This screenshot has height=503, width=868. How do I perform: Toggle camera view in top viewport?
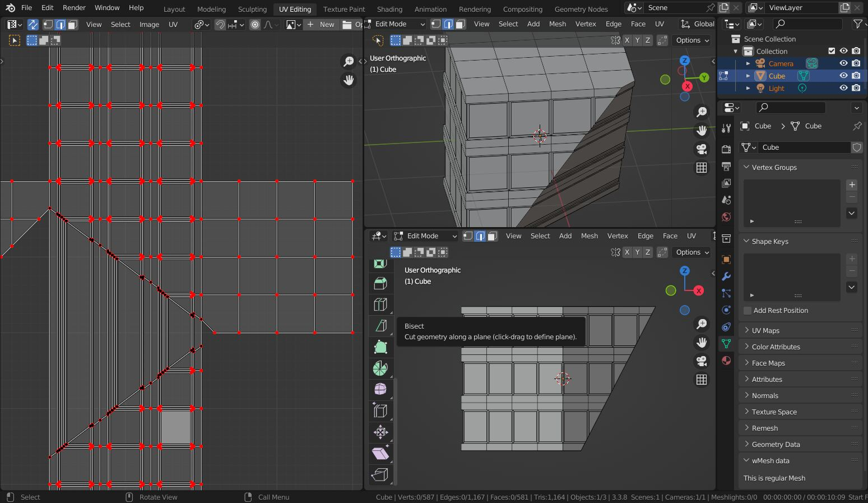pyautogui.click(x=702, y=149)
